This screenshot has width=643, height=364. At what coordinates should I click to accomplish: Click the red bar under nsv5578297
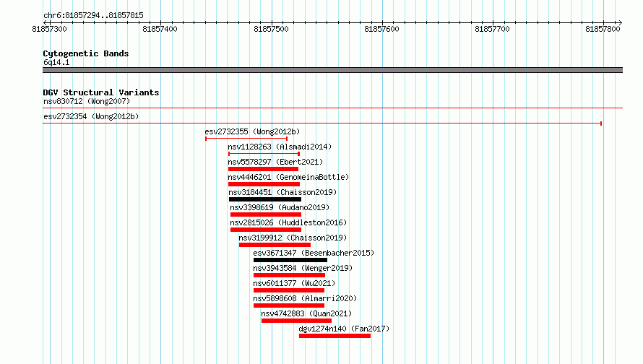263,169
